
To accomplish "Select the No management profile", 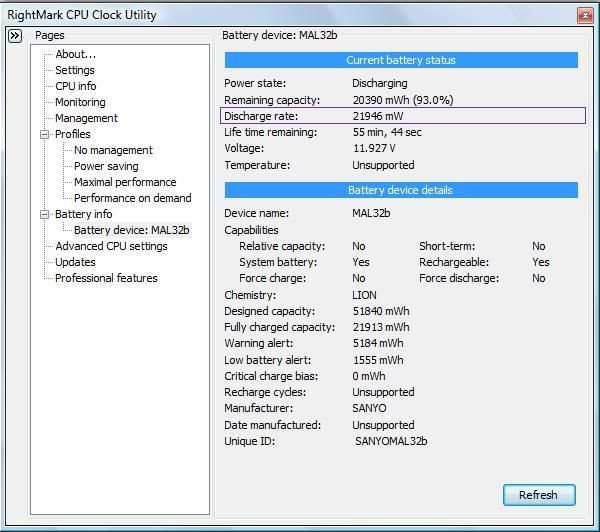I will pyautogui.click(x=113, y=150).
